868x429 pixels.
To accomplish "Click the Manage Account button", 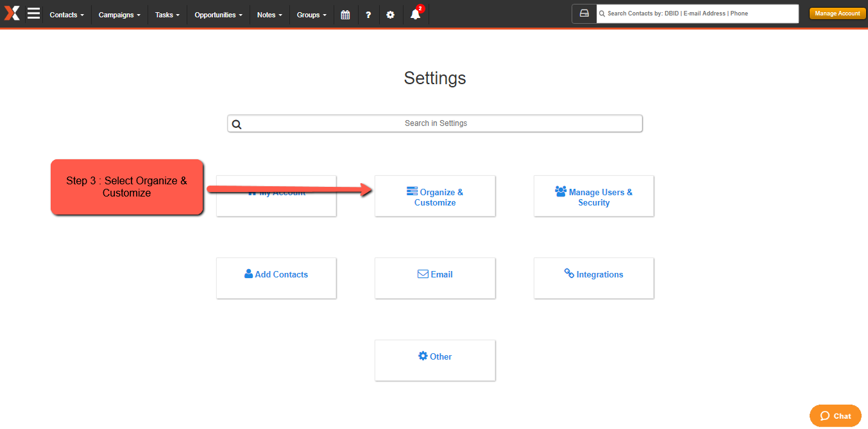I will coord(837,13).
